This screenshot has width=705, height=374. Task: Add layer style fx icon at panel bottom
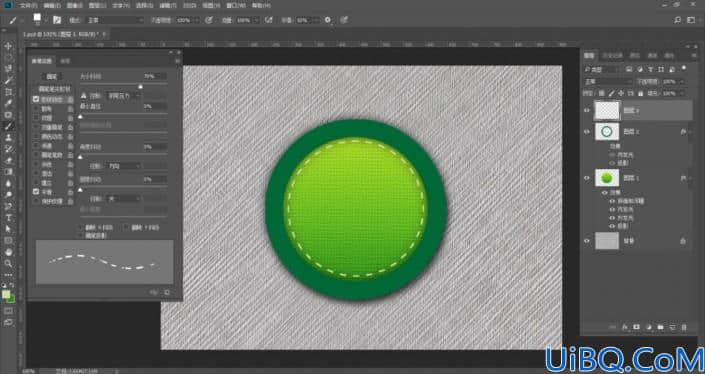pyautogui.click(x=625, y=327)
